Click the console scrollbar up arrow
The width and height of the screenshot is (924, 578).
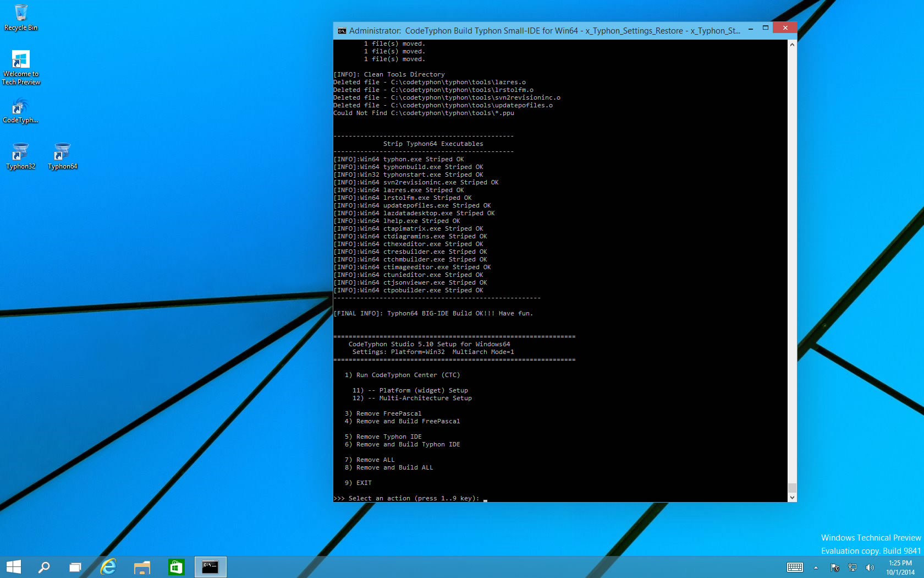click(792, 44)
